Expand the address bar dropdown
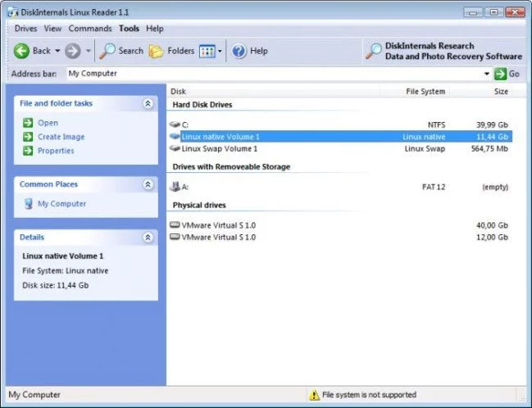The image size is (532, 408). click(x=487, y=74)
